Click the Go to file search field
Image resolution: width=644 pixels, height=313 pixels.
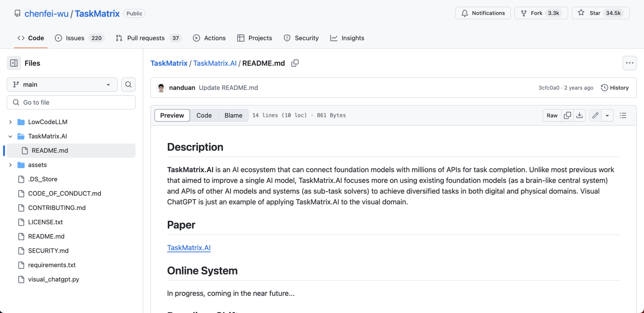click(x=71, y=103)
